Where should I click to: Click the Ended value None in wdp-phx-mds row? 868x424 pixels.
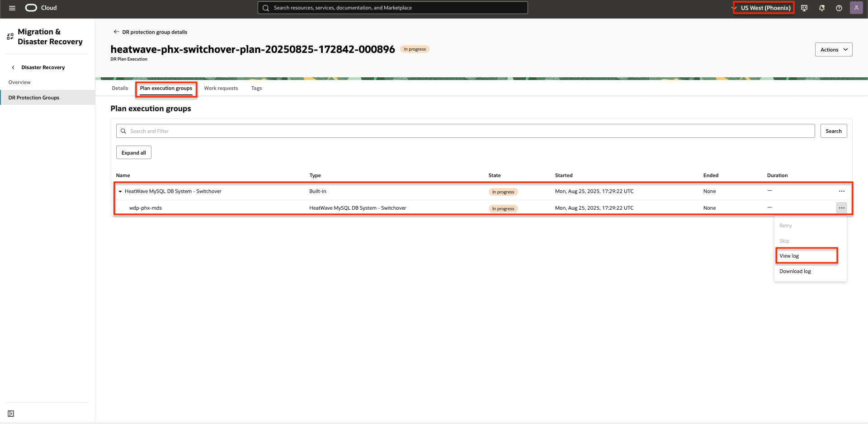pos(709,208)
